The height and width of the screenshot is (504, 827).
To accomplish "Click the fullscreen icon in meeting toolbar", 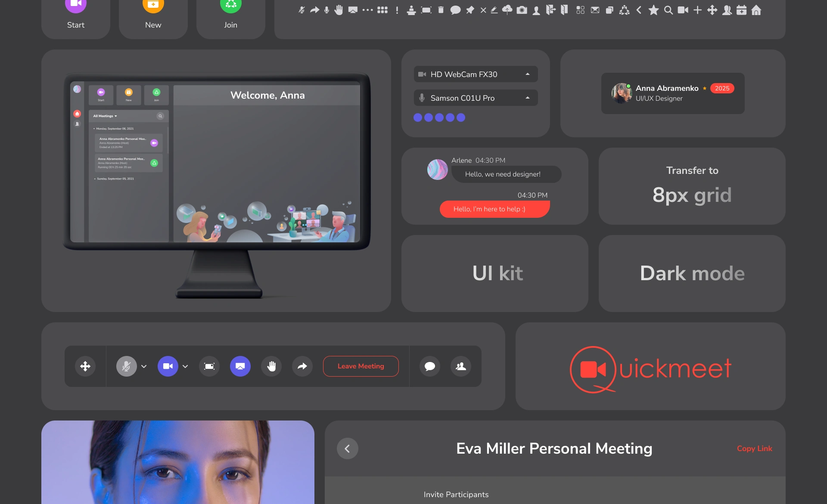I will click(209, 366).
